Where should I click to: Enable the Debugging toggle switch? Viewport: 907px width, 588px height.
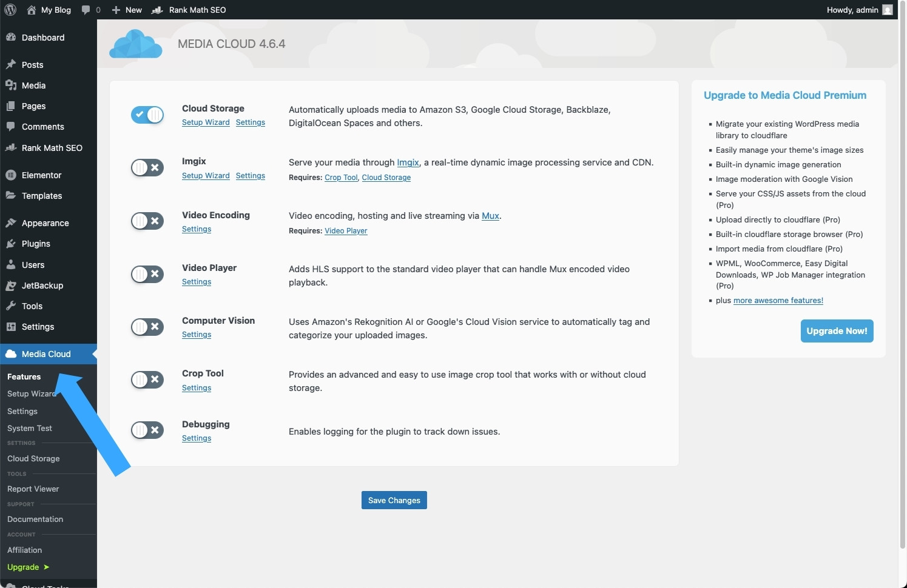(x=147, y=430)
